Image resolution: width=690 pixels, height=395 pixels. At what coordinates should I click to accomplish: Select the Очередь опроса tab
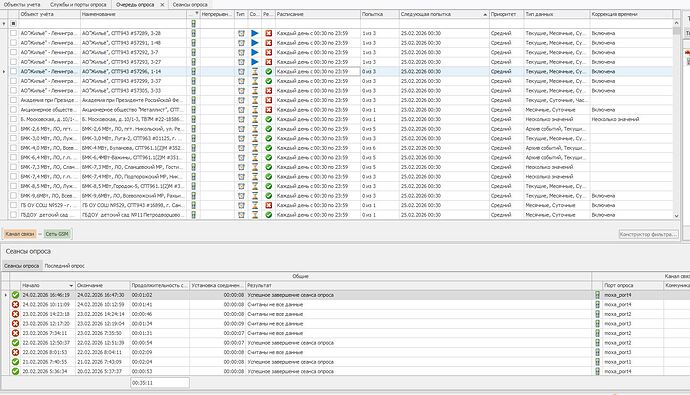coord(135,4)
